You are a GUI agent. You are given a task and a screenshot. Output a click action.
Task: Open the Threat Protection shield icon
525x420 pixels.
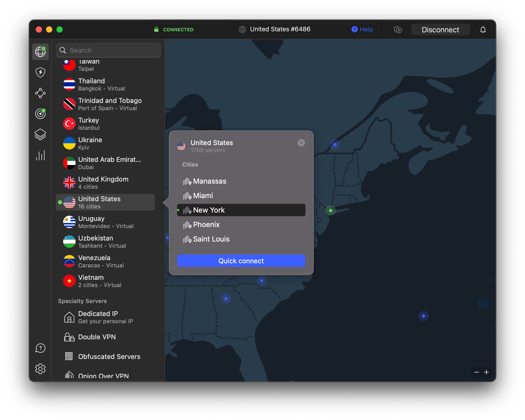tap(40, 72)
